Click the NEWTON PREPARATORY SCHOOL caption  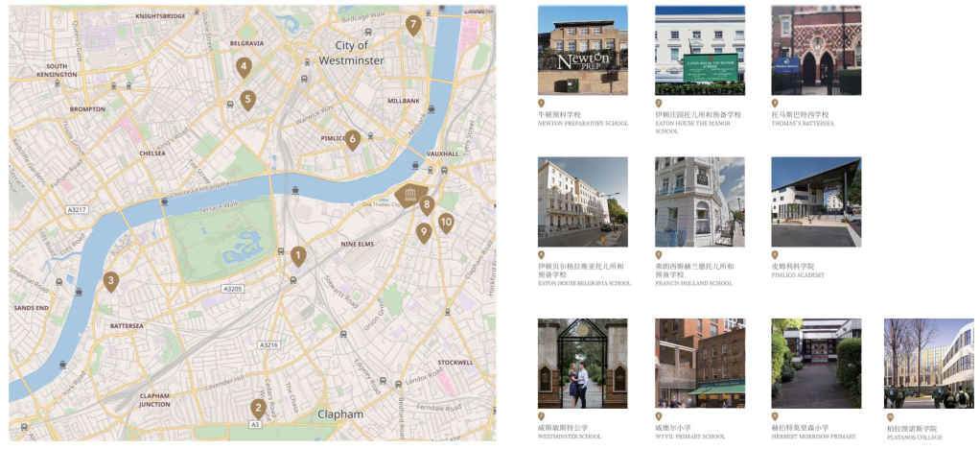[x=582, y=124]
